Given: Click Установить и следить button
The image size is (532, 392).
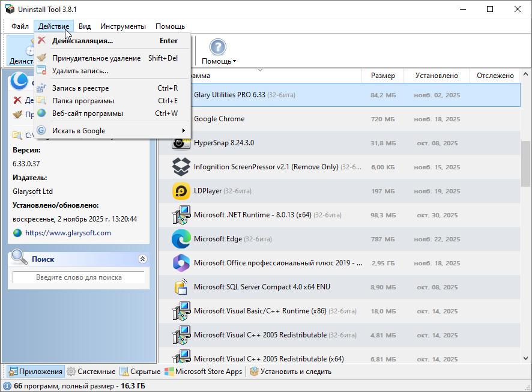Looking at the screenshot, I should tap(291, 372).
